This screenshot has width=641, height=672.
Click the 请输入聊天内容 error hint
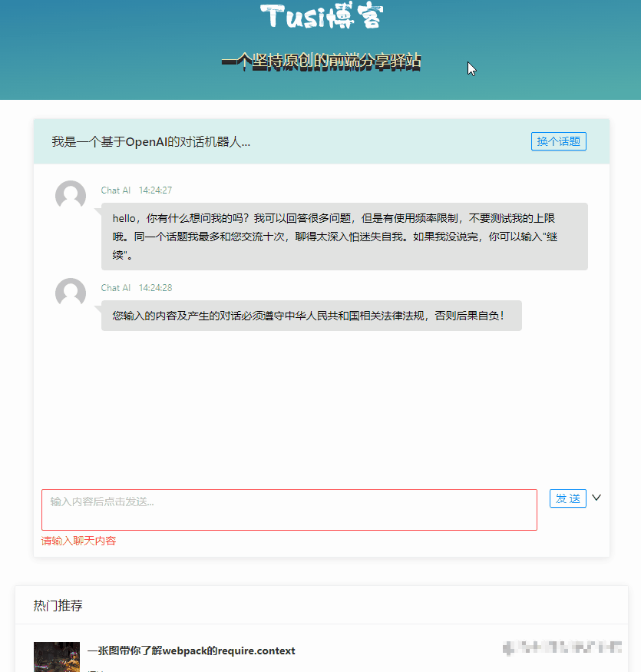tap(78, 541)
